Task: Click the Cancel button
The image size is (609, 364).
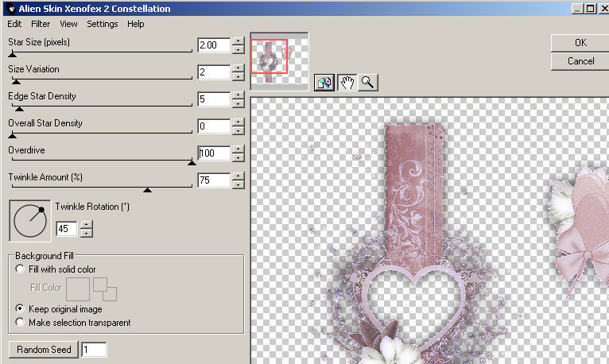Action: tap(580, 61)
